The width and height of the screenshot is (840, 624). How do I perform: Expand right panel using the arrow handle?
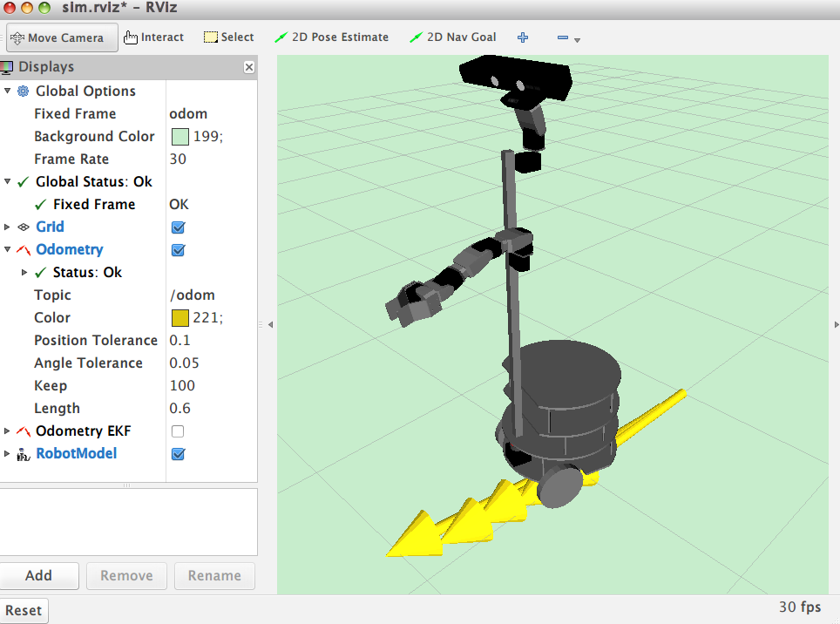click(x=837, y=324)
